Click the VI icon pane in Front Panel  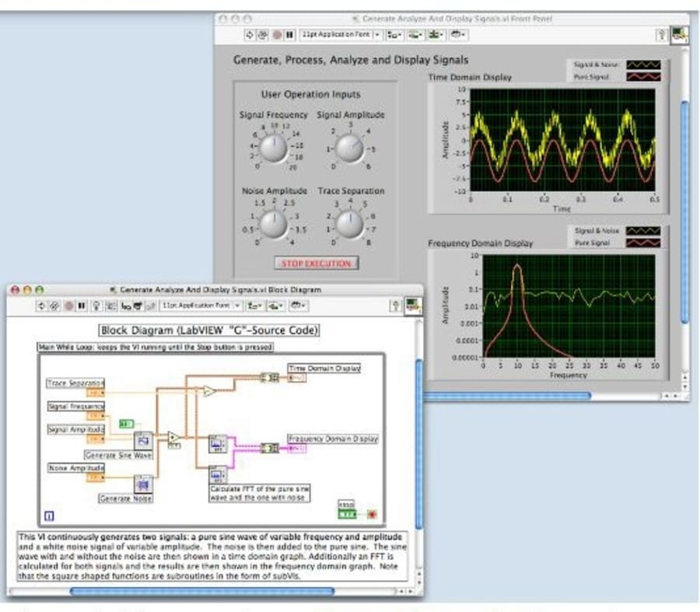point(680,34)
